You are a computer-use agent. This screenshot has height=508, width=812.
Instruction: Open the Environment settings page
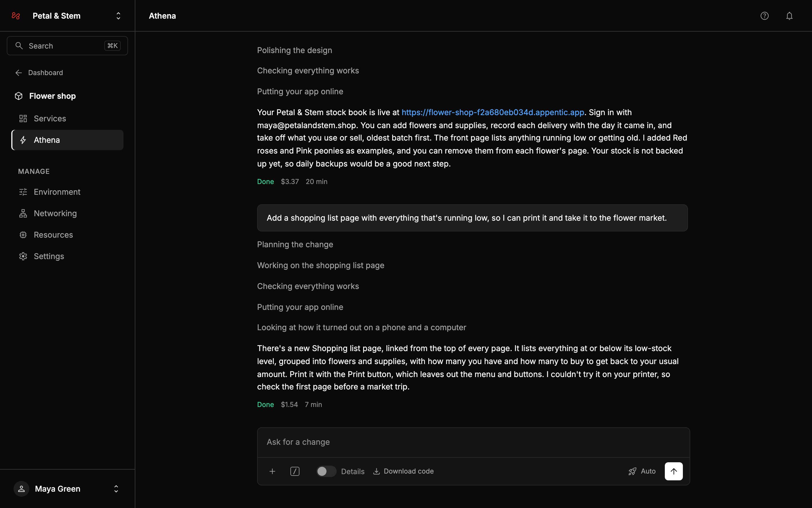tap(67, 192)
